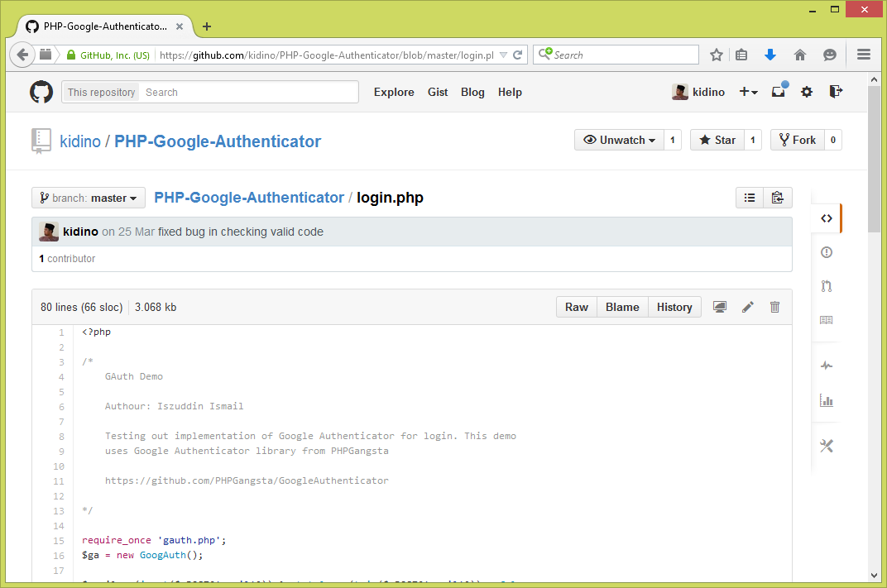Copy file path using the clipboard icon
The width and height of the screenshot is (887, 588).
777,198
